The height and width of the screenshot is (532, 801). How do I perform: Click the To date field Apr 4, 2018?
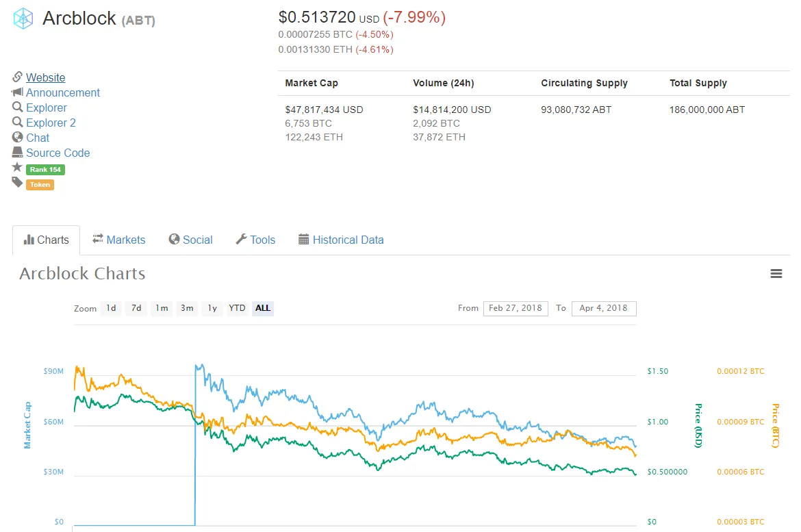[x=604, y=308]
